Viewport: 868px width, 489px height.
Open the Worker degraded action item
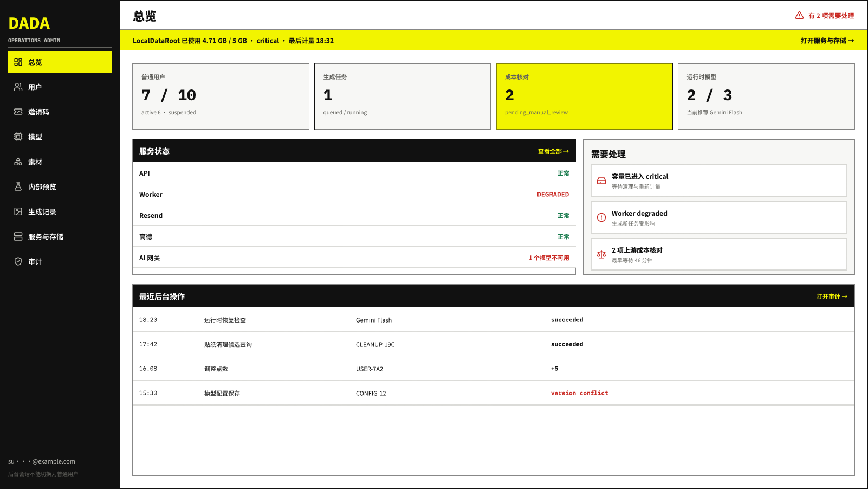pyautogui.click(x=719, y=217)
